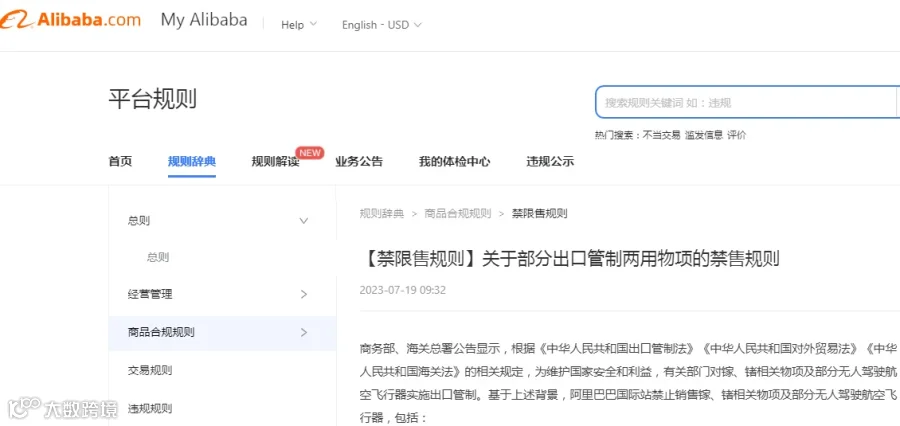Switch to 规则辞典 tab

click(x=192, y=161)
